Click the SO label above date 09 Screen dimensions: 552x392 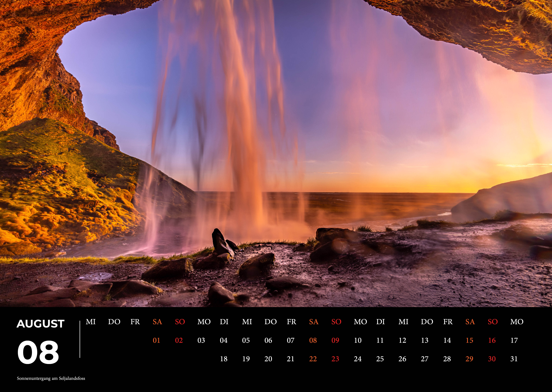[x=336, y=322]
